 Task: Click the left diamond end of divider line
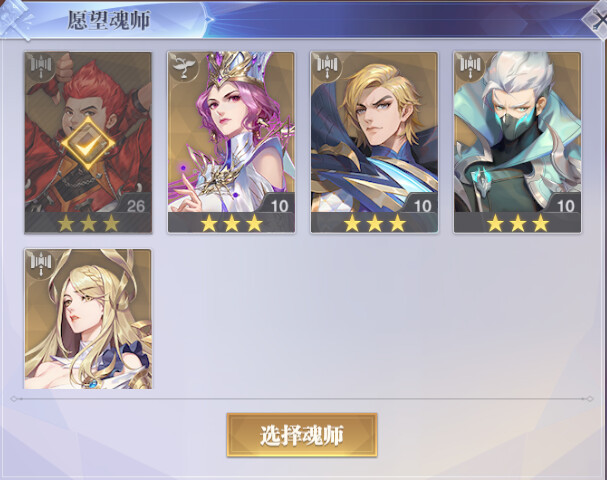click(14, 399)
